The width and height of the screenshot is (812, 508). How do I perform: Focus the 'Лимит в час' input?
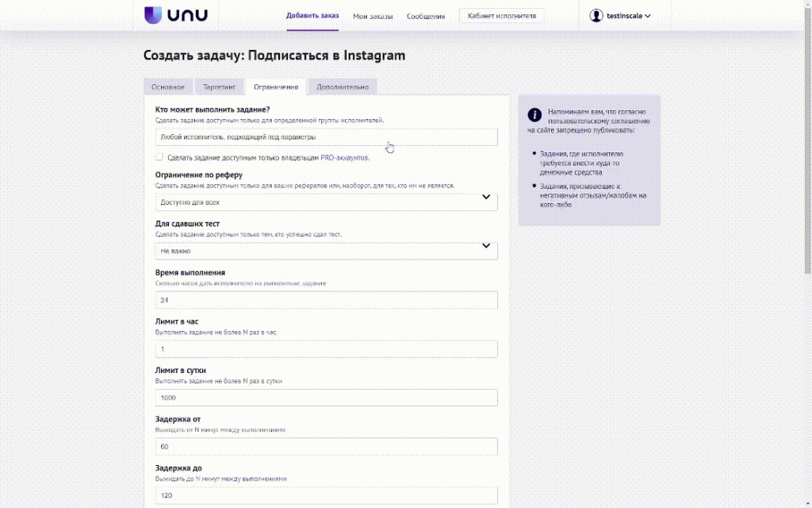326,349
